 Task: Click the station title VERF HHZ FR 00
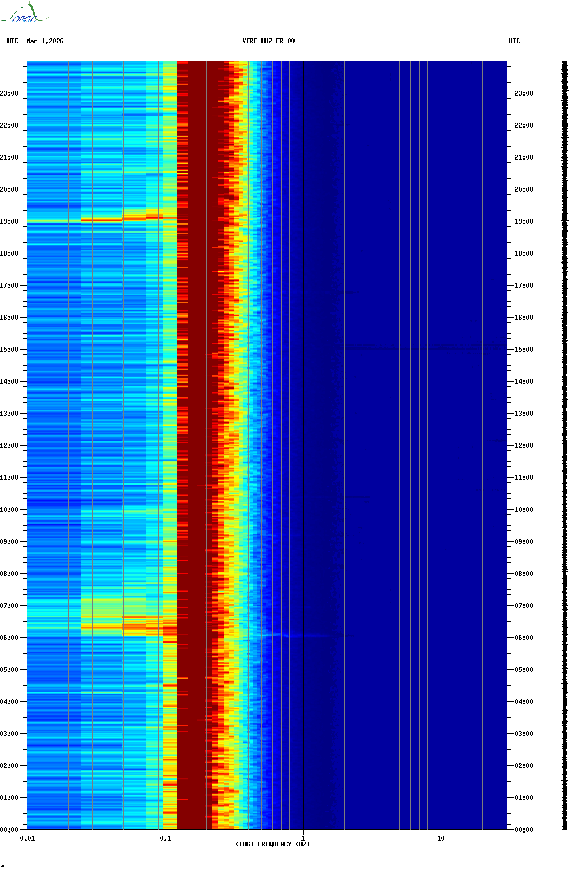click(268, 41)
